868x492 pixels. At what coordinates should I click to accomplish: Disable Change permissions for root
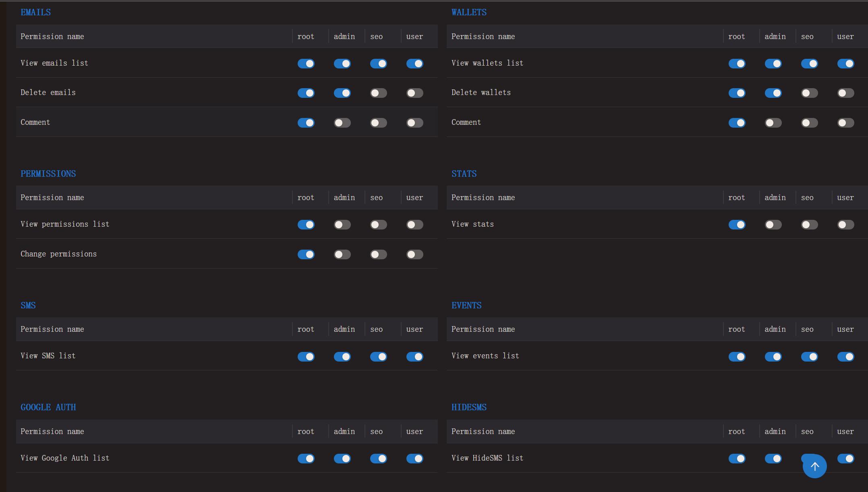coord(306,254)
